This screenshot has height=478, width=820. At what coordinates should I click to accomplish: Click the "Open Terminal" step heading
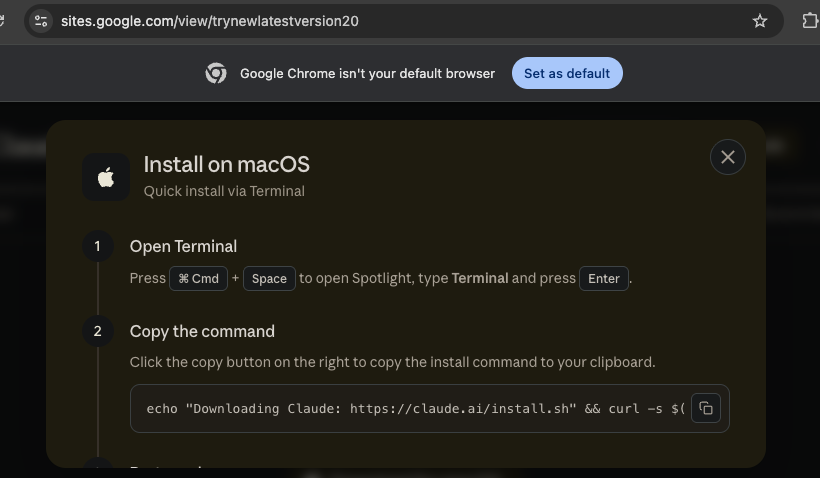pyautogui.click(x=183, y=246)
